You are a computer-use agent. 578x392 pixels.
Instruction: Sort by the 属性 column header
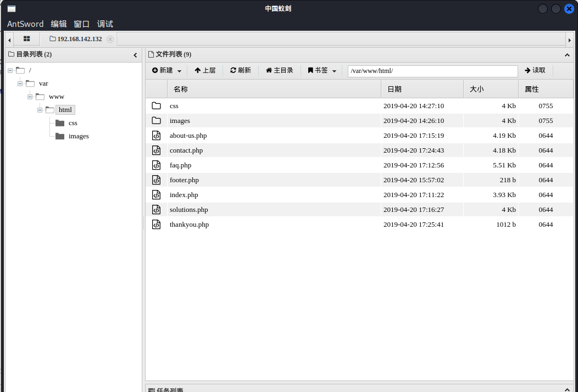546,89
